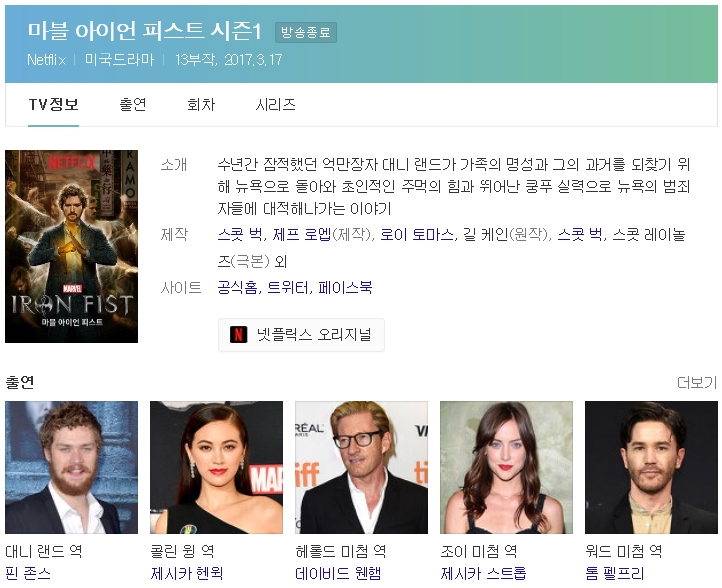
Task: Open the Iron Fist poster image
Action: 71,246
